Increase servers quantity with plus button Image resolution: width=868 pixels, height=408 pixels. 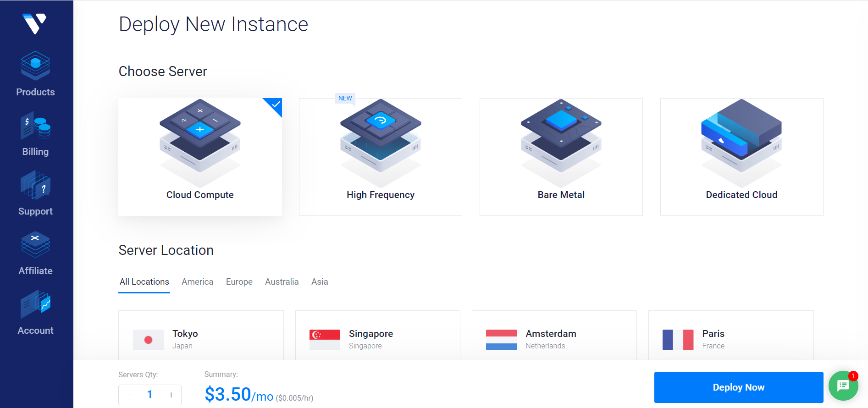[x=171, y=395]
